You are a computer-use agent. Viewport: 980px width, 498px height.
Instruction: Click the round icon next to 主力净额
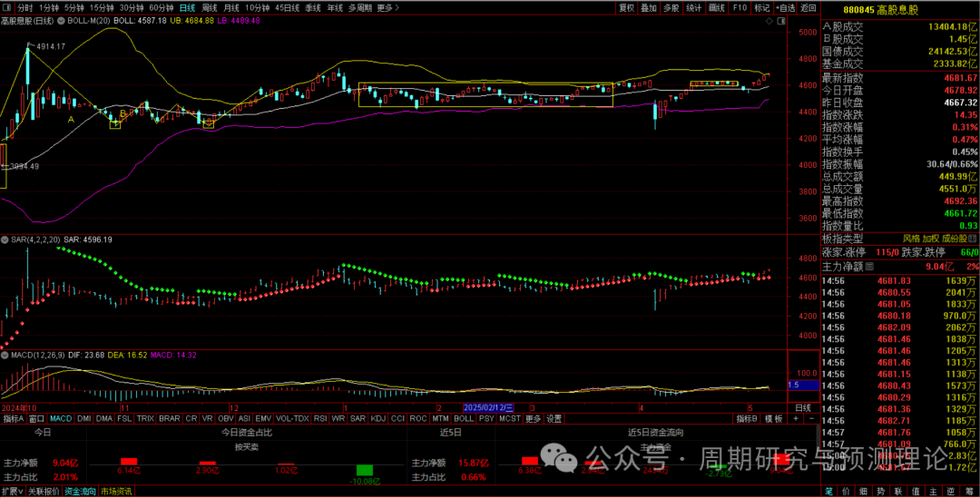coord(871,267)
